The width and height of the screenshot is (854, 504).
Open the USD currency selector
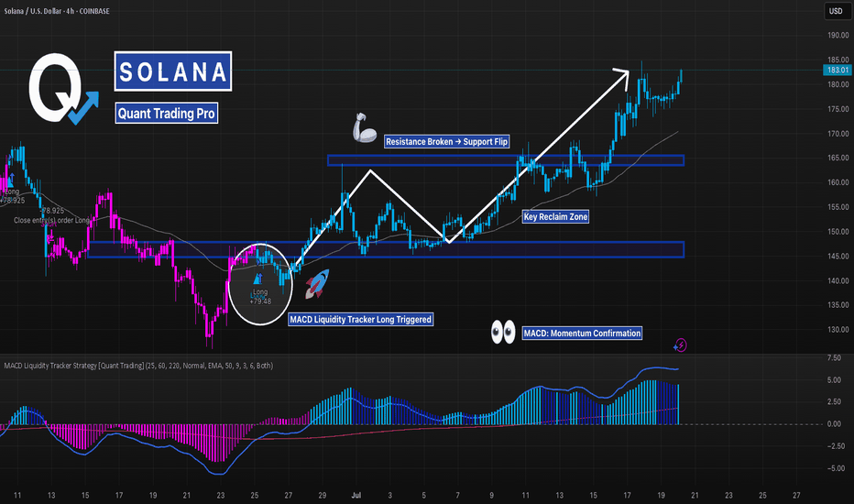(x=836, y=11)
